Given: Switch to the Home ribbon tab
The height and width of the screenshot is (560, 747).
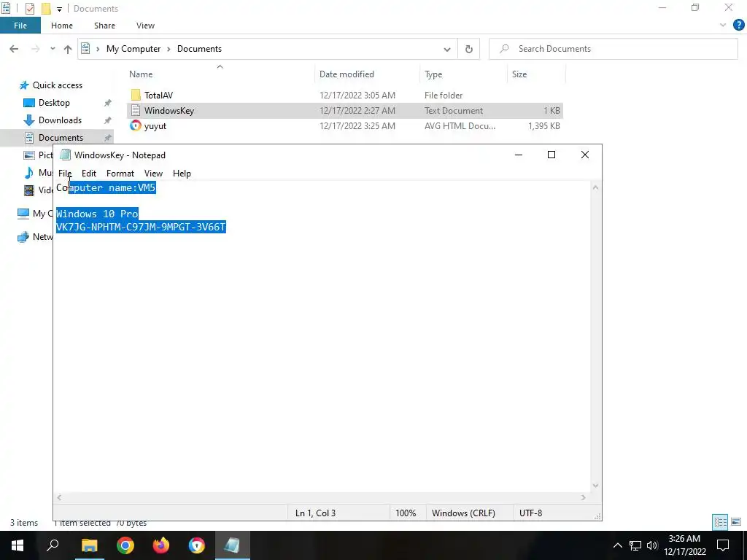Looking at the screenshot, I should (62, 26).
